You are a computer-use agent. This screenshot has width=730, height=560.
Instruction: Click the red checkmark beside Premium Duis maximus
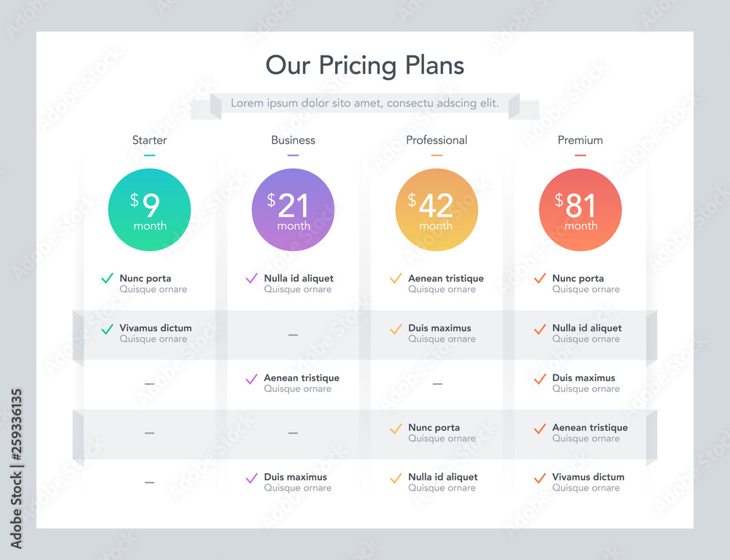(x=540, y=378)
